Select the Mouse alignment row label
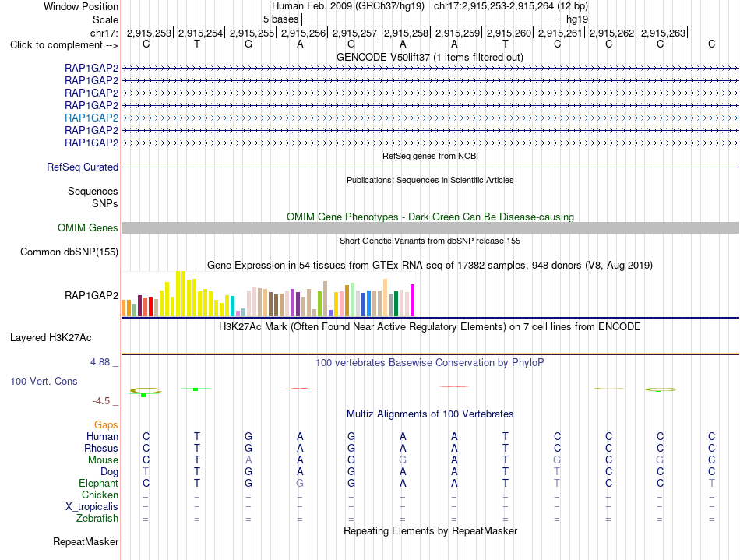This screenshot has width=740, height=560. [103, 460]
